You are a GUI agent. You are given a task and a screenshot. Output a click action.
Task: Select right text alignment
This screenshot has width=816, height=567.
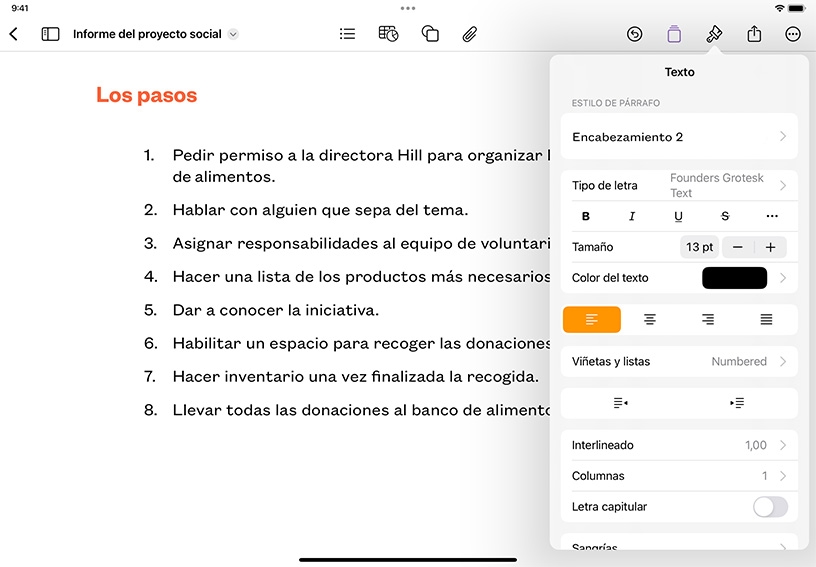point(708,319)
